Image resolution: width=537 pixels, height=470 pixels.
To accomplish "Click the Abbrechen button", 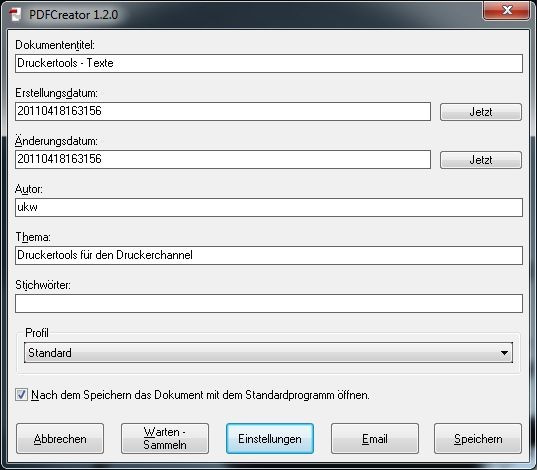I will click(x=60, y=438).
